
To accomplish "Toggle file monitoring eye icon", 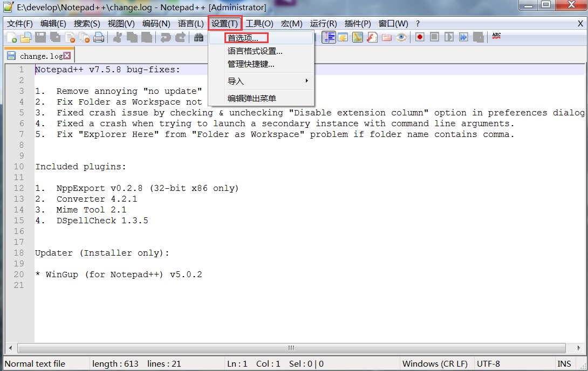I will (401, 37).
